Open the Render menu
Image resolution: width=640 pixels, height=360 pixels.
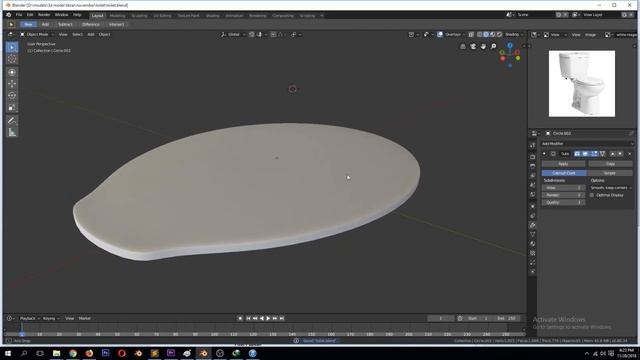click(x=44, y=15)
